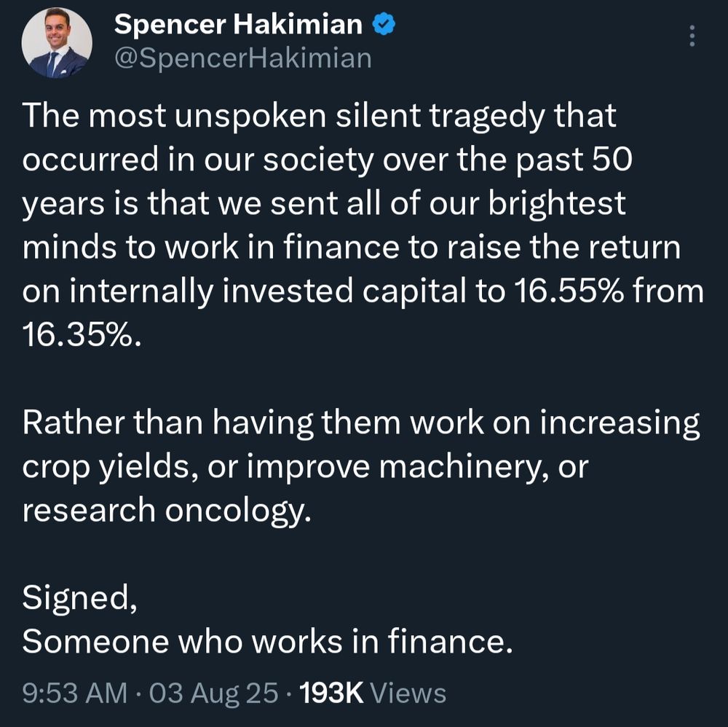Open the three-dot more options menu

click(x=692, y=36)
